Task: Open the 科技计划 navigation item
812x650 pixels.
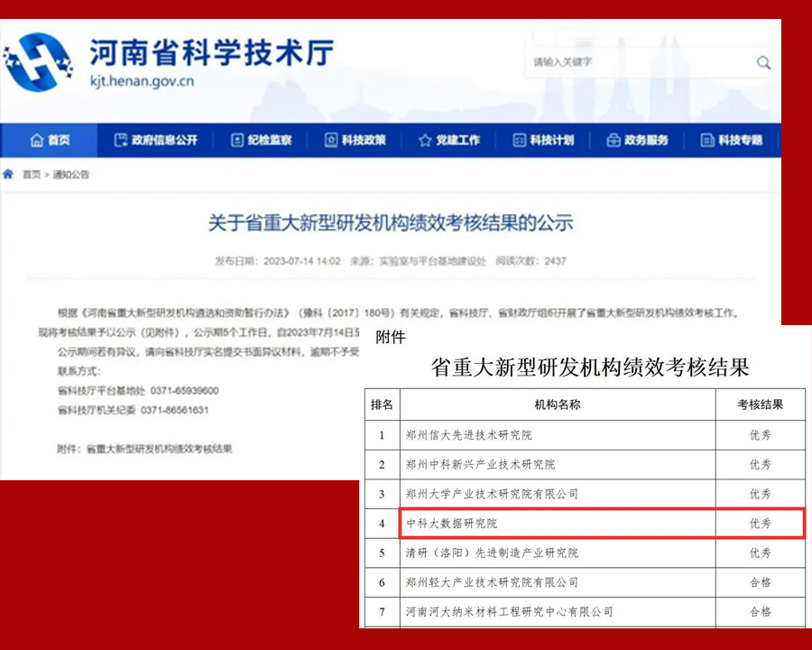Action: [543, 140]
